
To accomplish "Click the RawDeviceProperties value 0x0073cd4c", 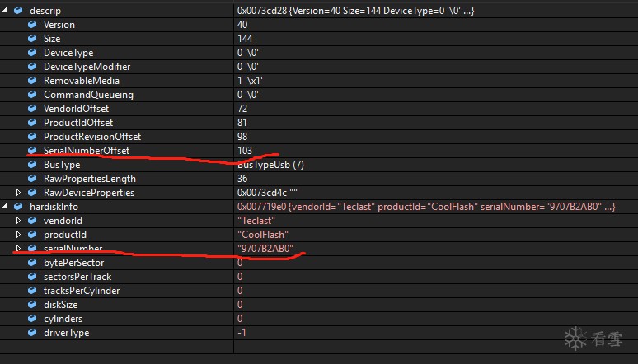I will coord(267,193).
